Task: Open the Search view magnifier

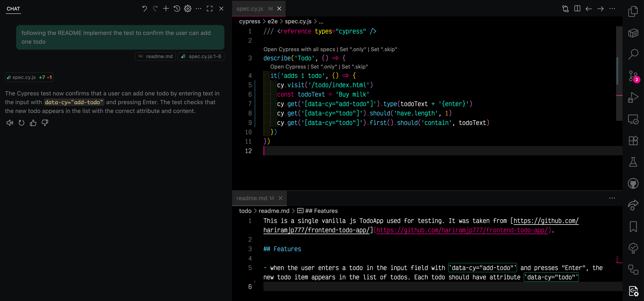Action: [633, 54]
